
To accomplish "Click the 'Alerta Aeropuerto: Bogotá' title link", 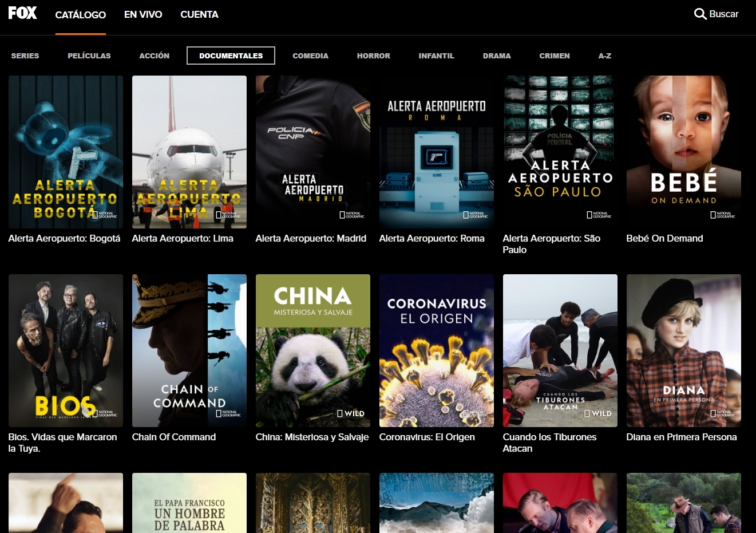I will click(x=65, y=239).
